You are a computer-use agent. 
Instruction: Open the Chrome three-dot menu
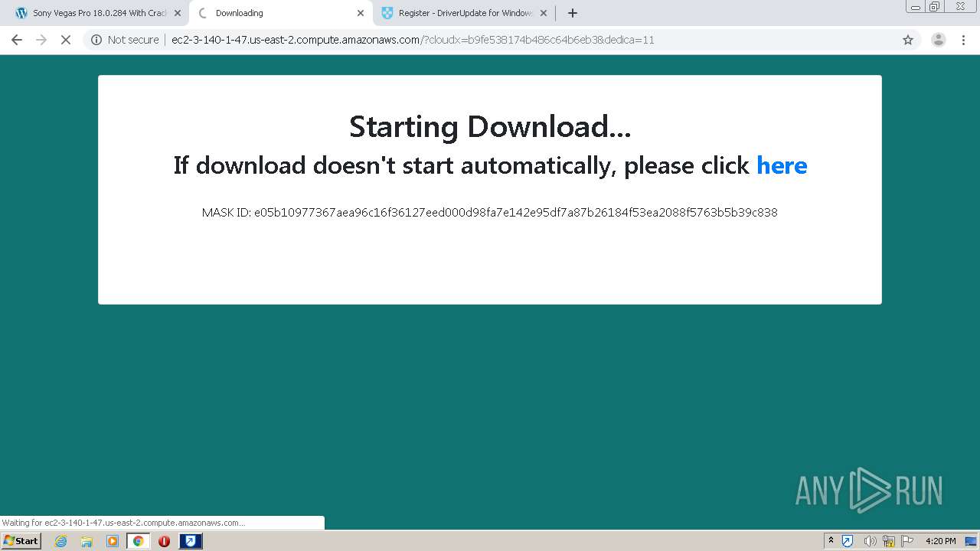click(964, 40)
